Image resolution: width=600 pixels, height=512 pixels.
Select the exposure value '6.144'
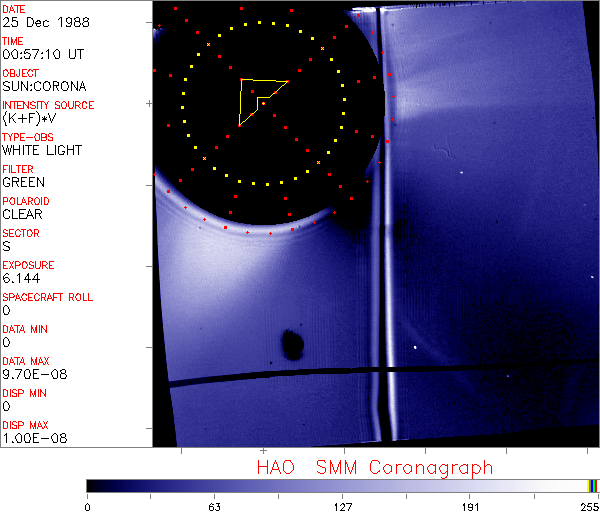point(20,279)
